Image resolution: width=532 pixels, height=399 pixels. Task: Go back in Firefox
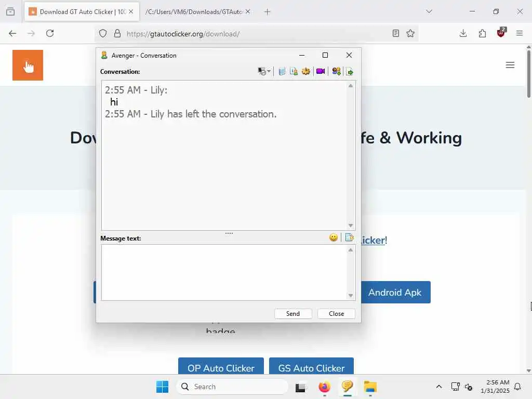12,33
